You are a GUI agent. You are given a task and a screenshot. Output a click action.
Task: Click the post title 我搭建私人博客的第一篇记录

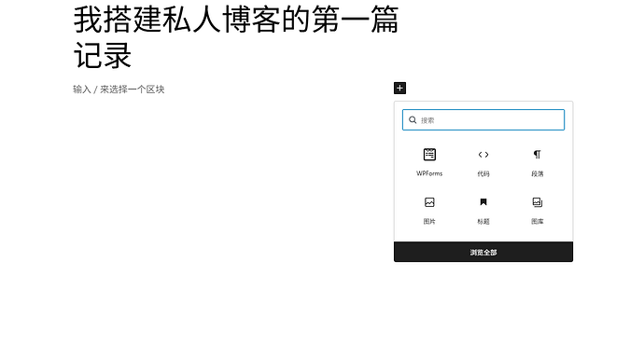point(236,37)
